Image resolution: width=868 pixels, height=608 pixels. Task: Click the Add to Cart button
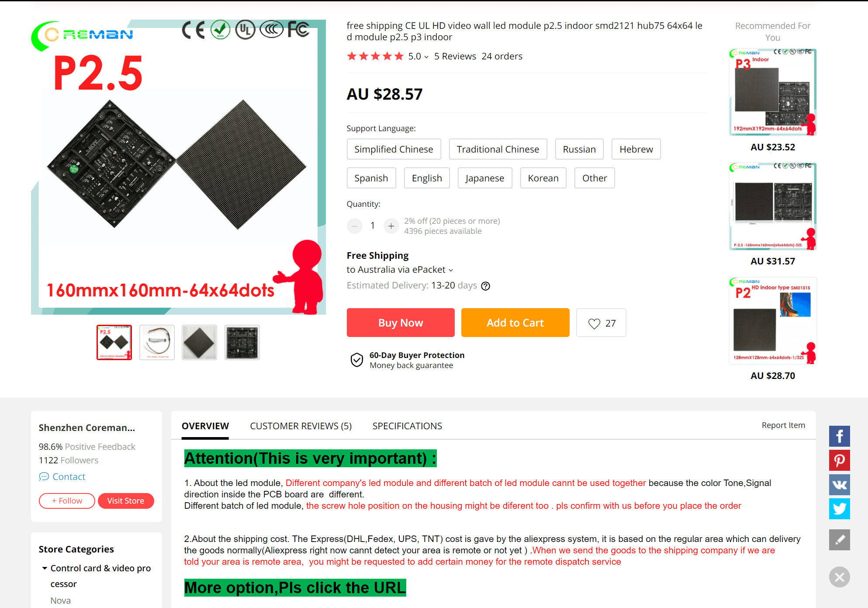click(515, 323)
